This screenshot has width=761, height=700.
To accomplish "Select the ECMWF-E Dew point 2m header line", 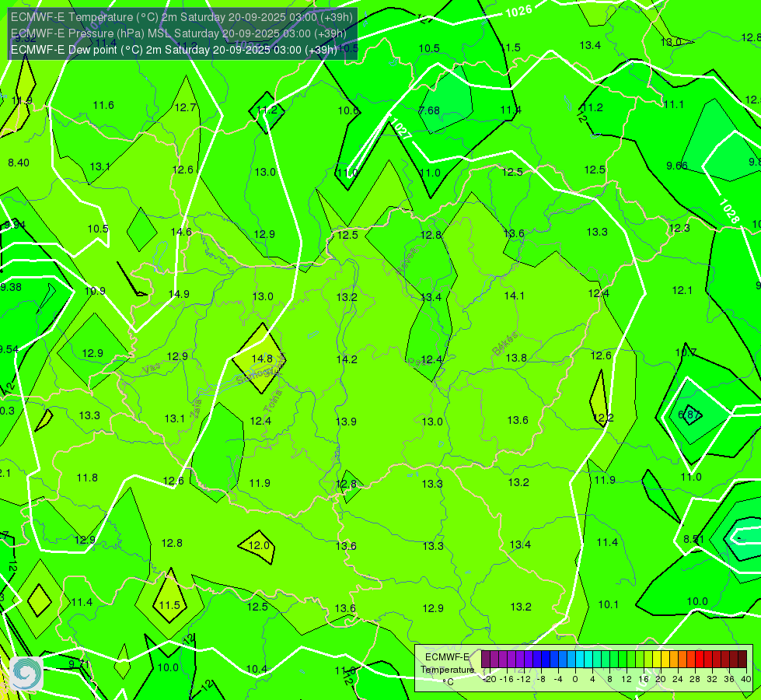I will tap(174, 50).
